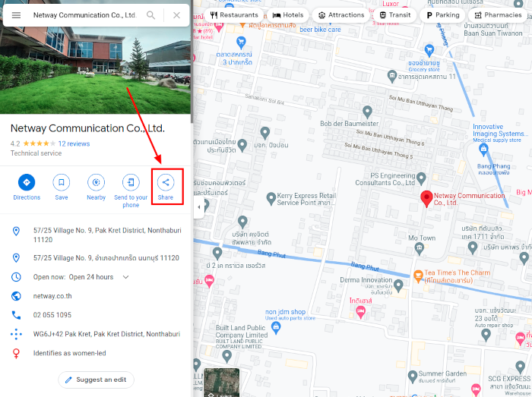Expand the Open 24 hours schedule
This screenshot has height=397, width=532.
(125, 277)
